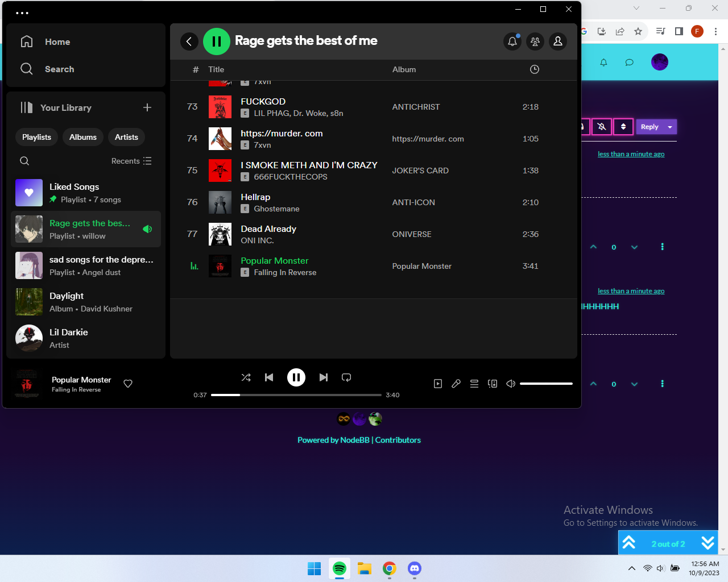Image resolution: width=728 pixels, height=582 pixels.
Task: Collapse Your Library panel
Action: [x=56, y=107]
